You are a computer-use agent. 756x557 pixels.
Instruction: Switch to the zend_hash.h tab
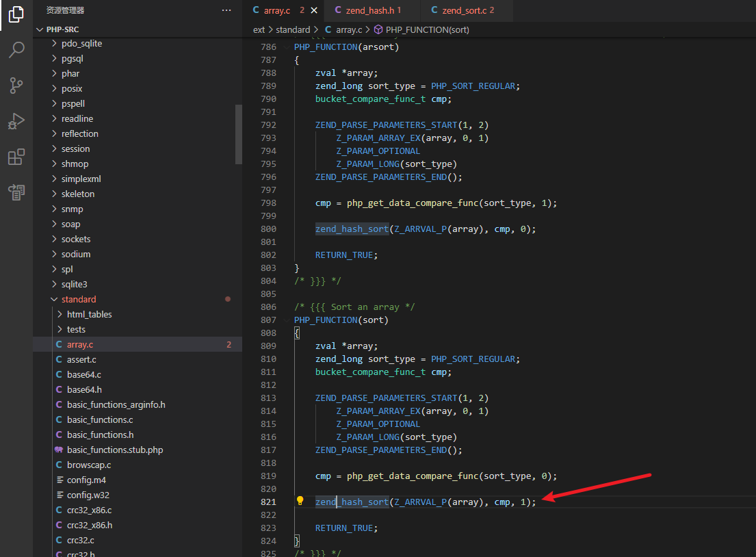(368, 10)
